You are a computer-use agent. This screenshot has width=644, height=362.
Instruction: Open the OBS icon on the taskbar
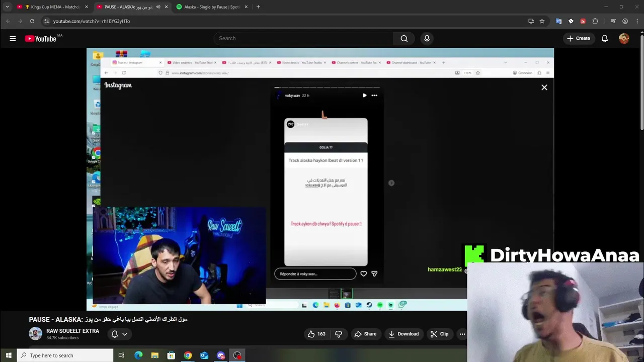237,355
